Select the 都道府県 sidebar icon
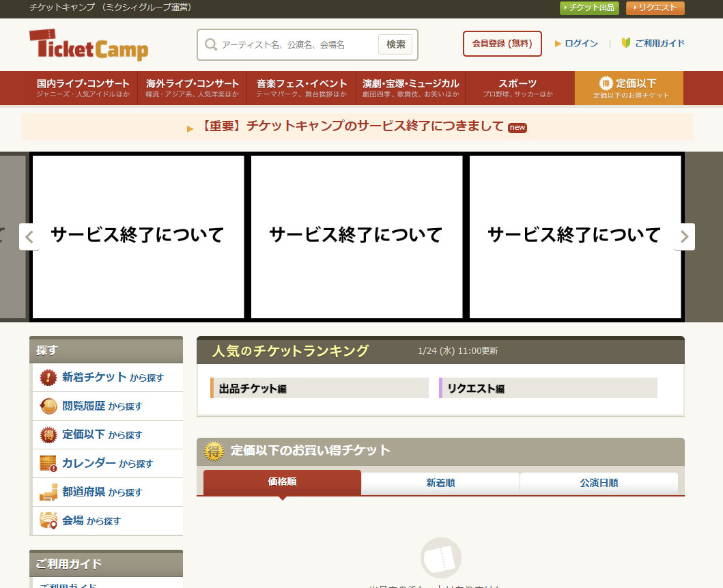Screen dimensions: 723x588 (46, 492)
